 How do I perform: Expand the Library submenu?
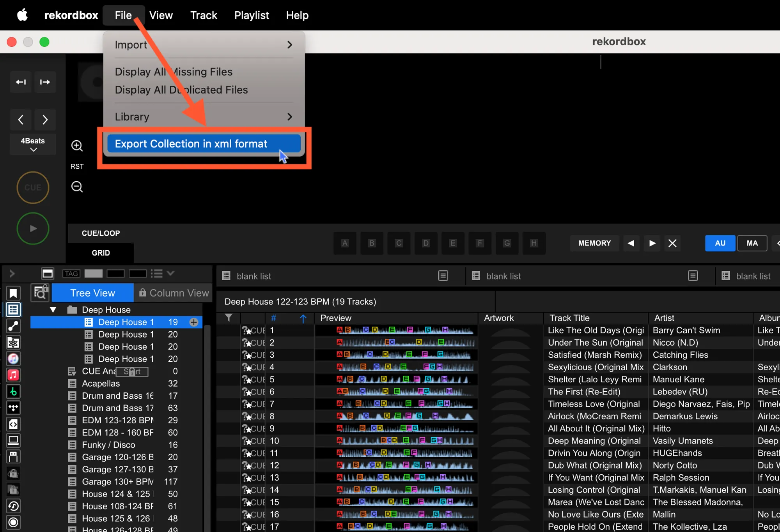coord(204,117)
